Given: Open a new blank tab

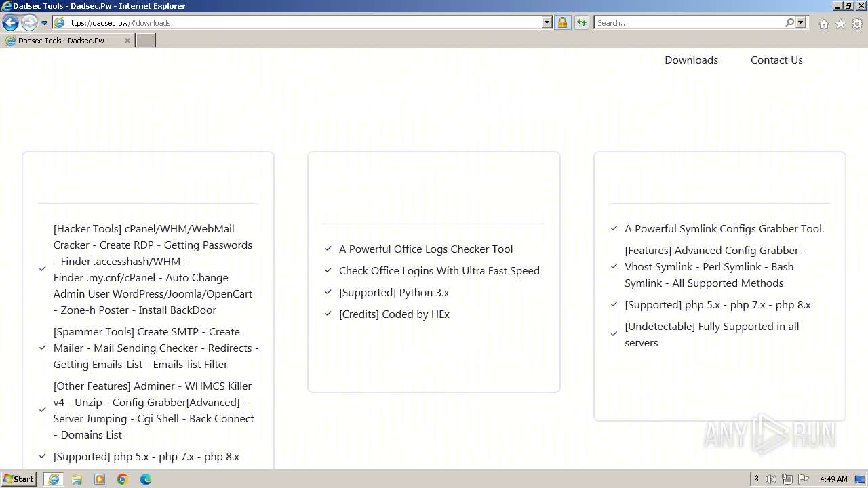Looking at the screenshot, I should coord(145,40).
